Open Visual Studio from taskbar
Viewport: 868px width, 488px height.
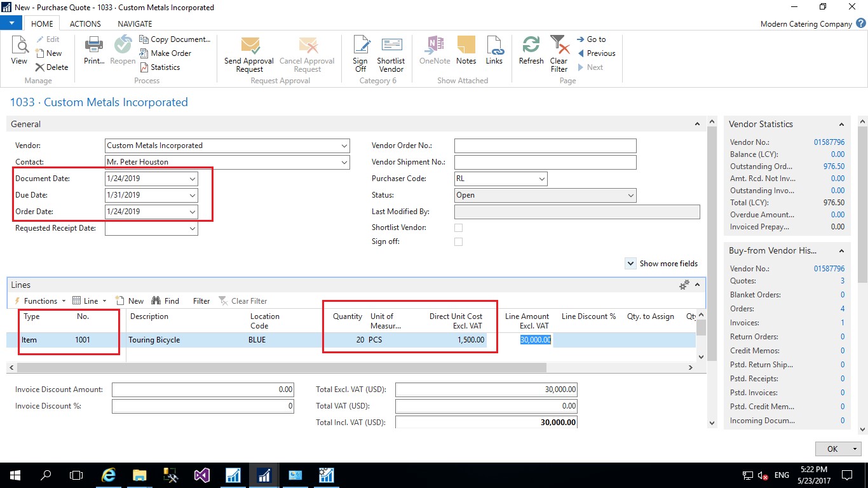(x=201, y=475)
